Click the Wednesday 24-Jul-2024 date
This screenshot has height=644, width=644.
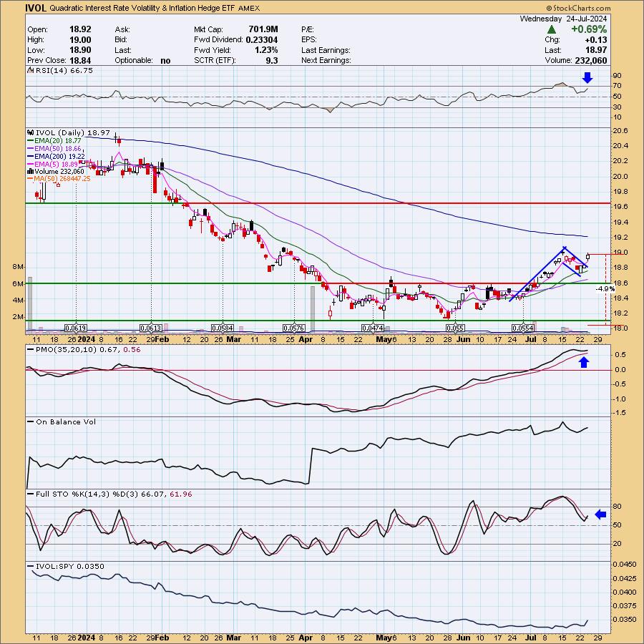563,19
